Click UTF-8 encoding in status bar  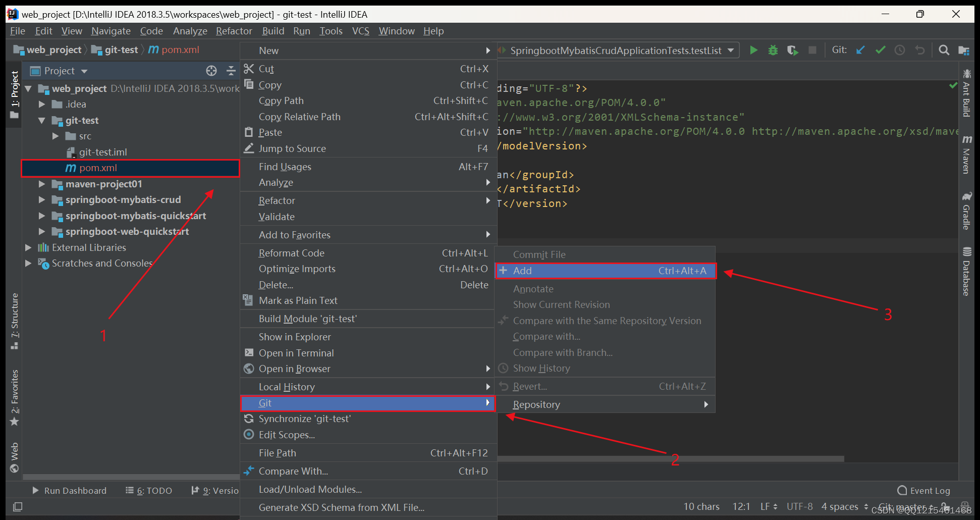coord(800,506)
